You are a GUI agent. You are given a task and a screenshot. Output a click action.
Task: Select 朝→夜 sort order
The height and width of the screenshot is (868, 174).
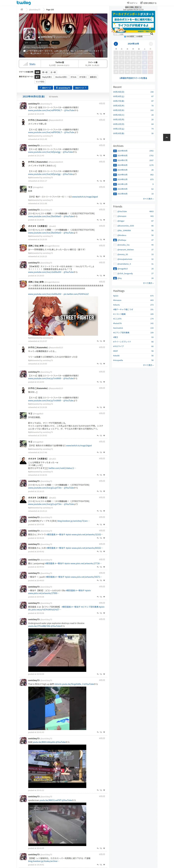tap(45, 72)
